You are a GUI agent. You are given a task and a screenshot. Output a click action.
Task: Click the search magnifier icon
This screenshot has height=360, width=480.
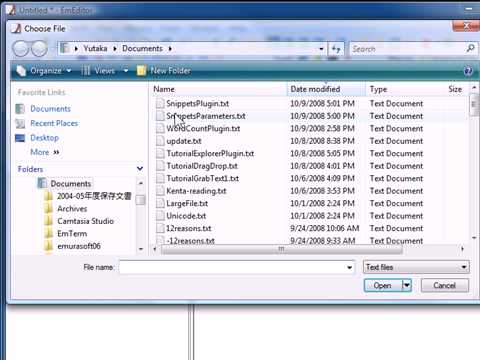(470, 49)
